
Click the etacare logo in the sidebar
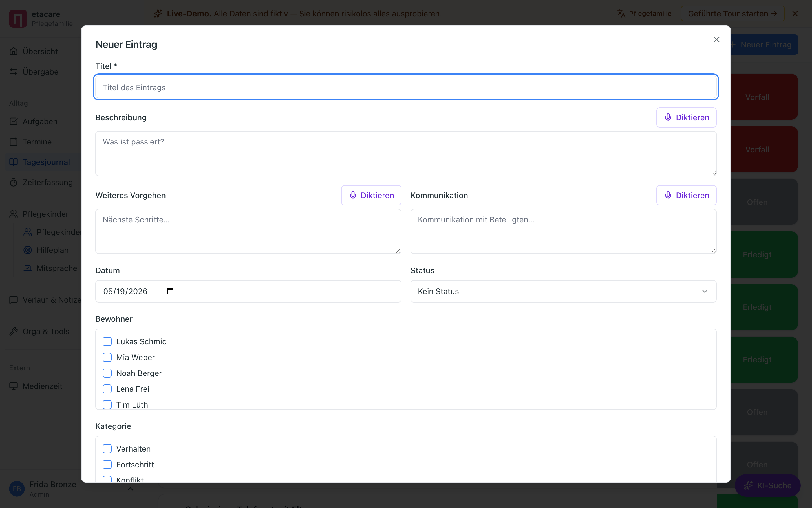coord(18,18)
